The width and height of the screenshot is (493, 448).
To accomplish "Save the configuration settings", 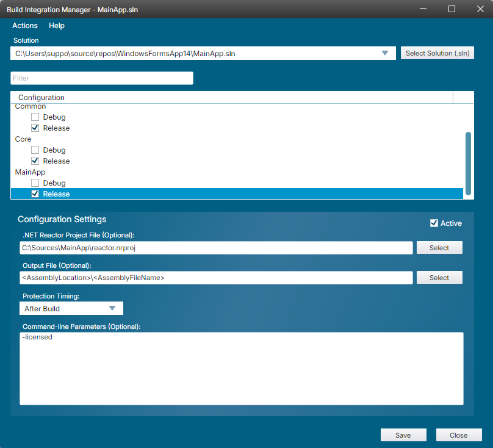I will 403,435.
